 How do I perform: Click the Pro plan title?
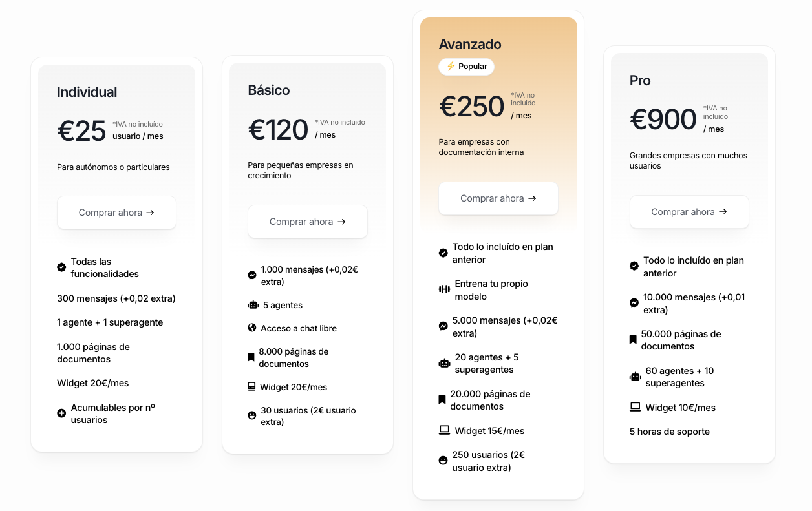640,81
